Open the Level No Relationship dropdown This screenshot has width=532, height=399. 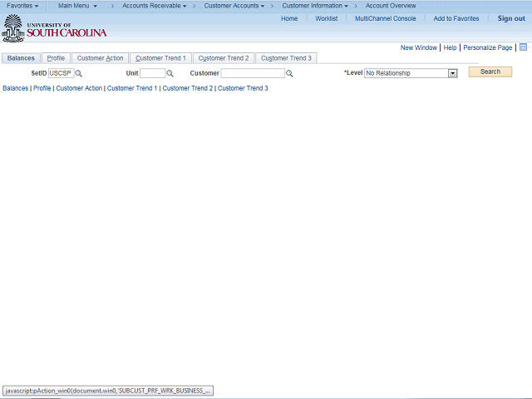(x=411, y=73)
